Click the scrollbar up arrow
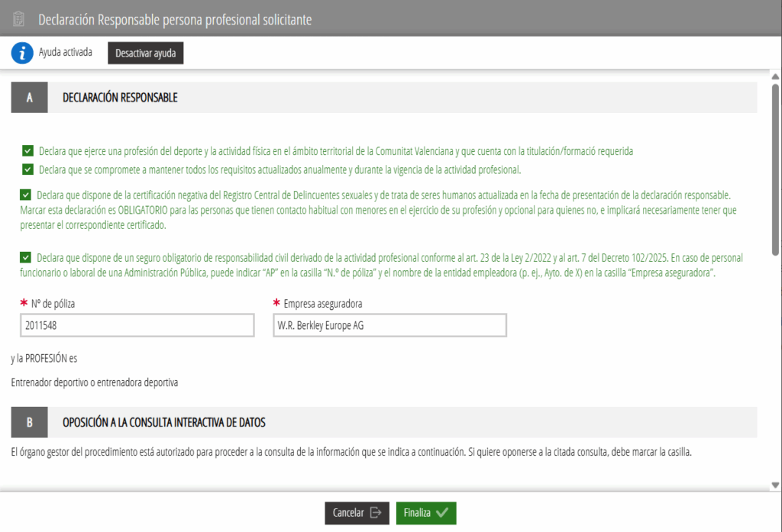Viewport: 782px width, 532px height. 775,77
